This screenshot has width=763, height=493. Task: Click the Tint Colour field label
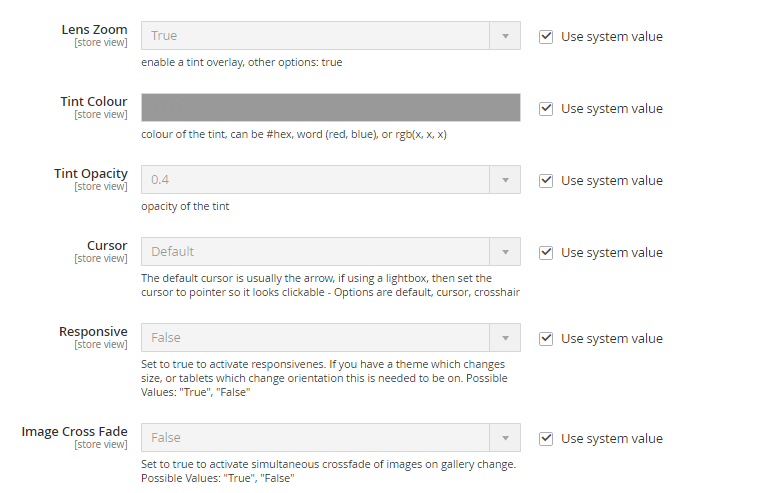[x=93, y=102]
